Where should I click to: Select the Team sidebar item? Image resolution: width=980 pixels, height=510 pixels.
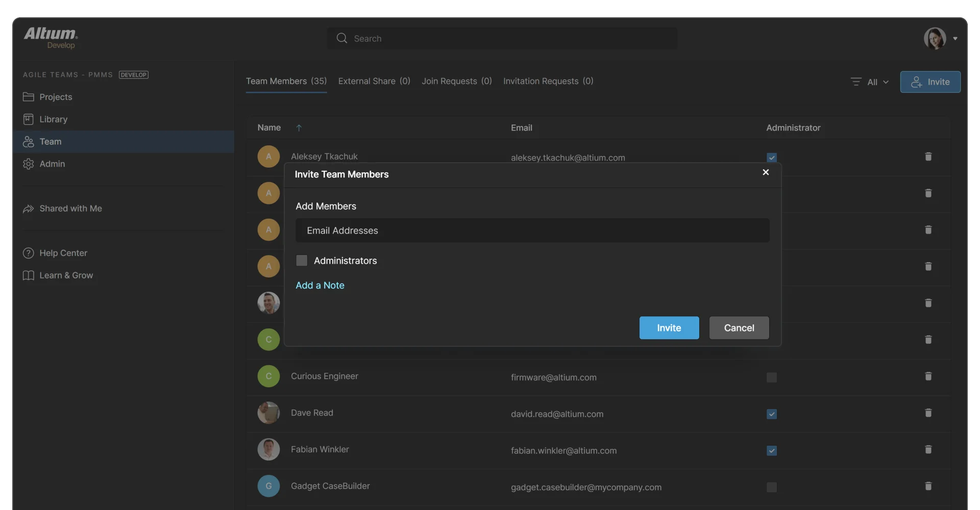click(123, 142)
